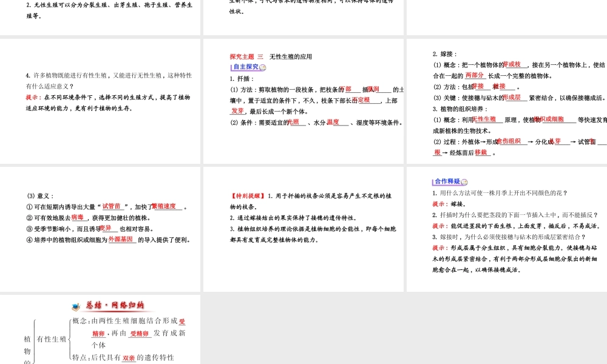Select the red answer 移栽

click(481, 152)
